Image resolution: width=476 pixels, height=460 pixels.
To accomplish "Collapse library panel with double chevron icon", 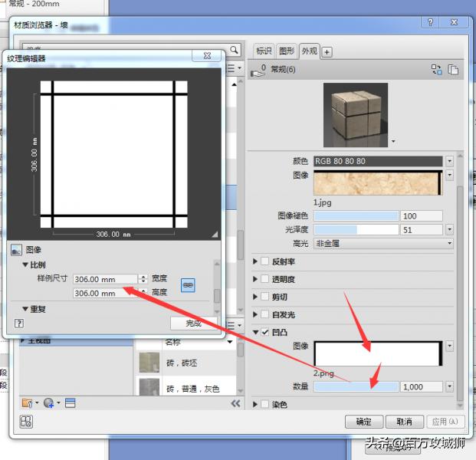I will tap(235, 403).
